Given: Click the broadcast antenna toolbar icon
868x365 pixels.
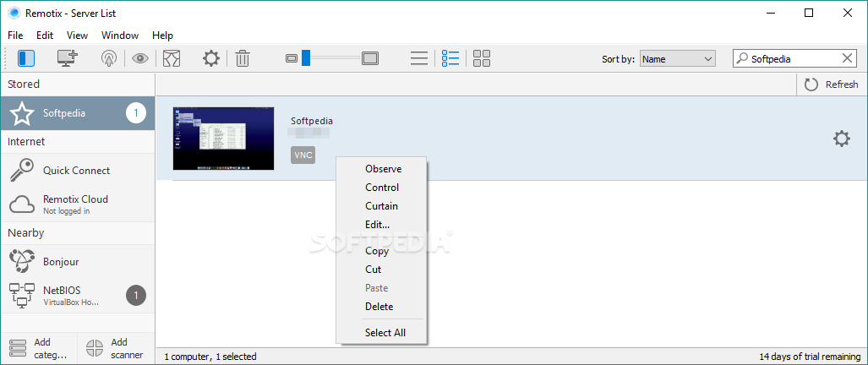Looking at the screenshot, I should click(109, 58).
